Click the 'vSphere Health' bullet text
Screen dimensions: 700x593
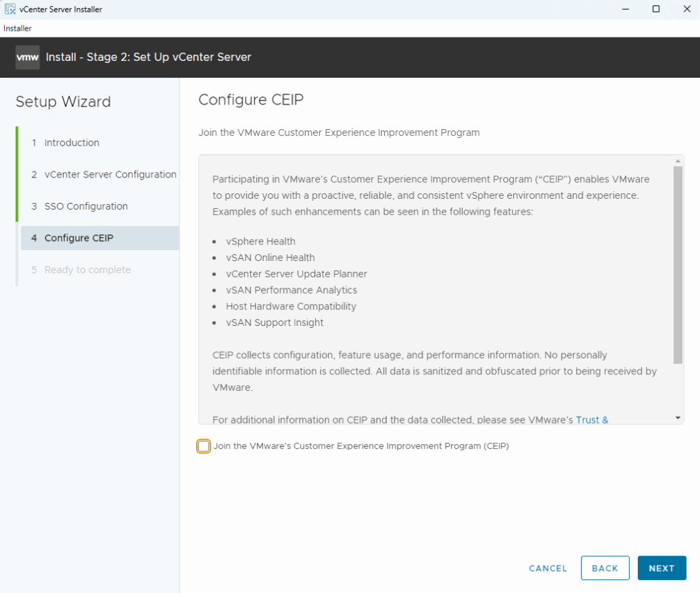[x=260, y=241]
